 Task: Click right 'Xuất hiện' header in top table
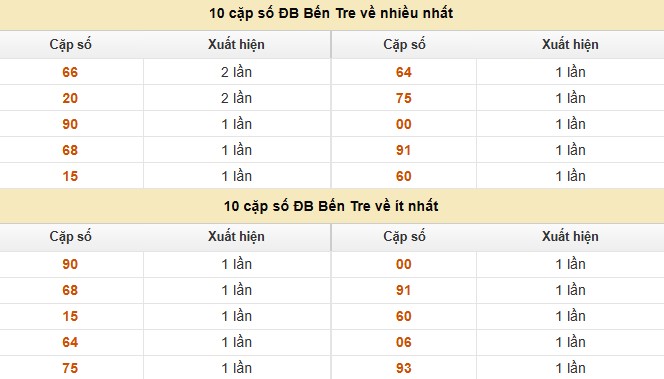tap(570, 44)
